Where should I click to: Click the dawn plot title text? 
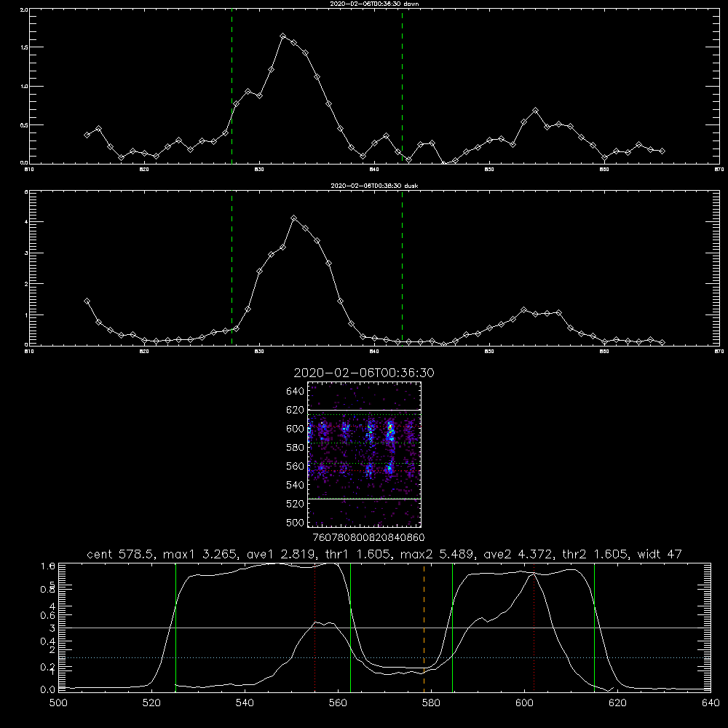(374, 4)
